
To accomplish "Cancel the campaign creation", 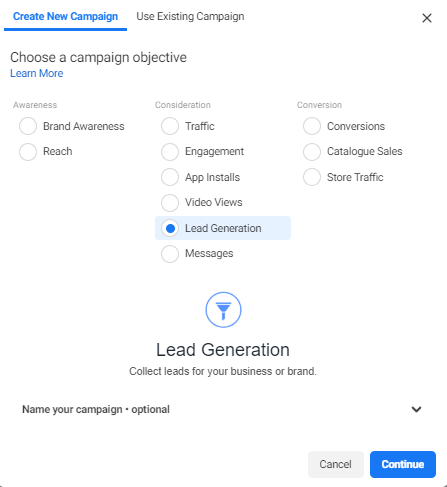I will (335, 464).
